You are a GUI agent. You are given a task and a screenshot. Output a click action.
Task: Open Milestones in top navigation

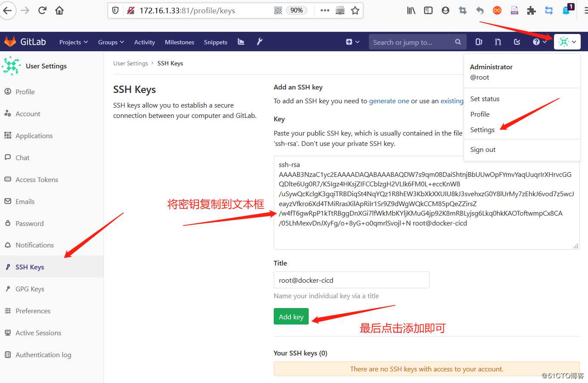(179, 42)
